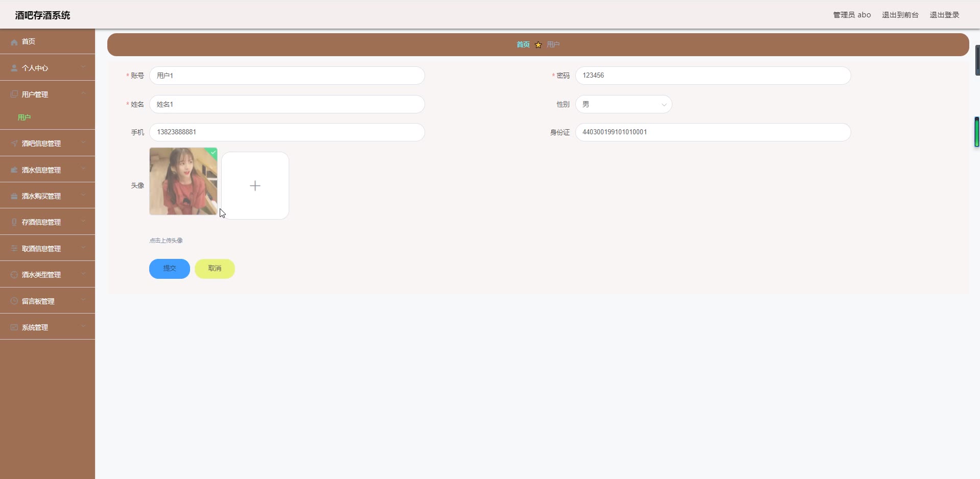Click the 点击上传头像 hint text
980x479 pixels.
click(x=166, y=241)
